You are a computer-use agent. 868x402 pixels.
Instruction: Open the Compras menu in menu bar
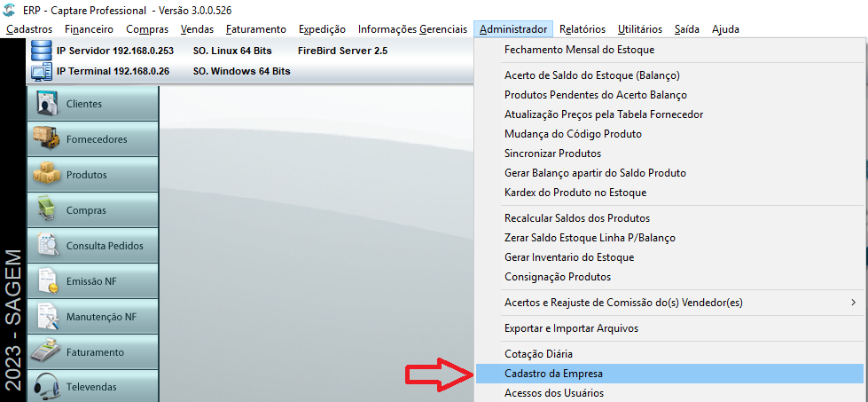click(x=146, y=29)
